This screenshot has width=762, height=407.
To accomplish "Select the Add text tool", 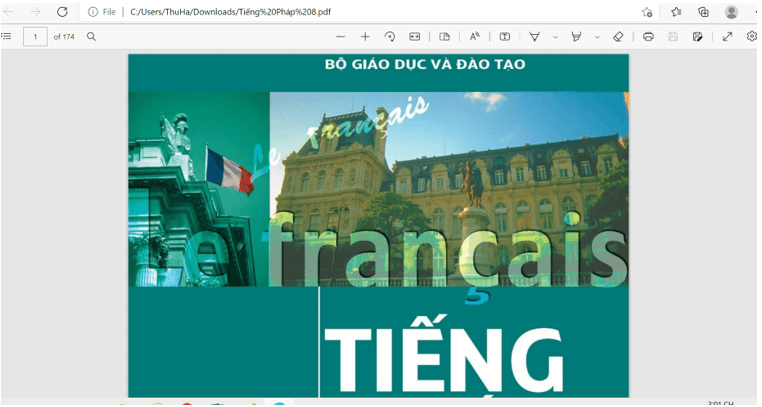I will point(505,36).
